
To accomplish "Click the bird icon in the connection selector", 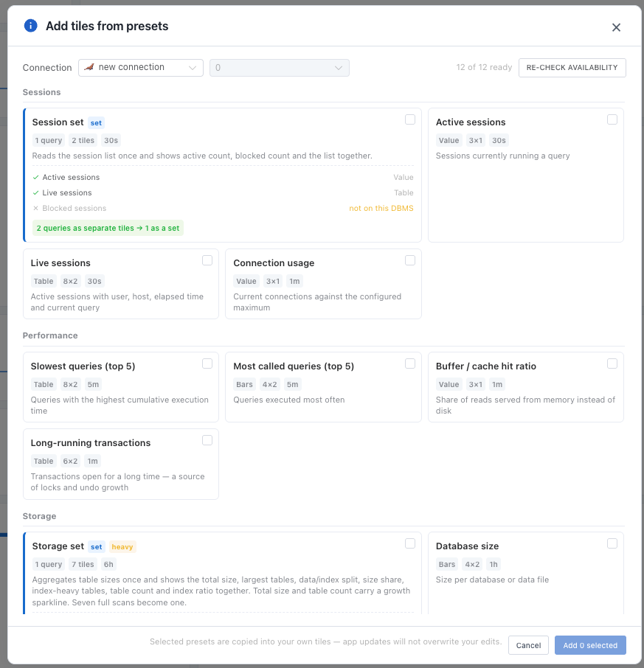I will click(x=89, y=67).
